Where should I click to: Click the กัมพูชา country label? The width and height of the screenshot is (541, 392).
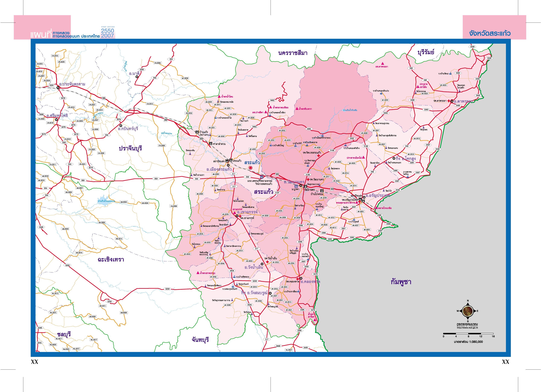tap(401, 282)
